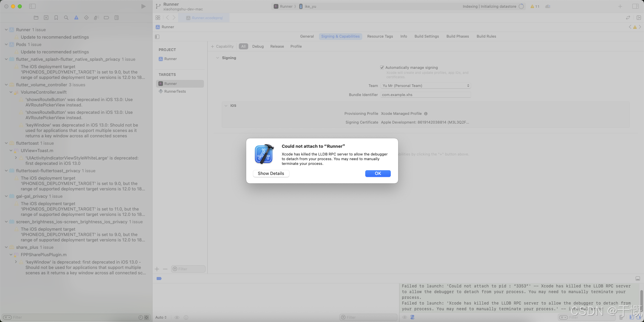644x322 pixels.
Task: Collapse the iOS signing subsection
Action: tap(226, 105)
